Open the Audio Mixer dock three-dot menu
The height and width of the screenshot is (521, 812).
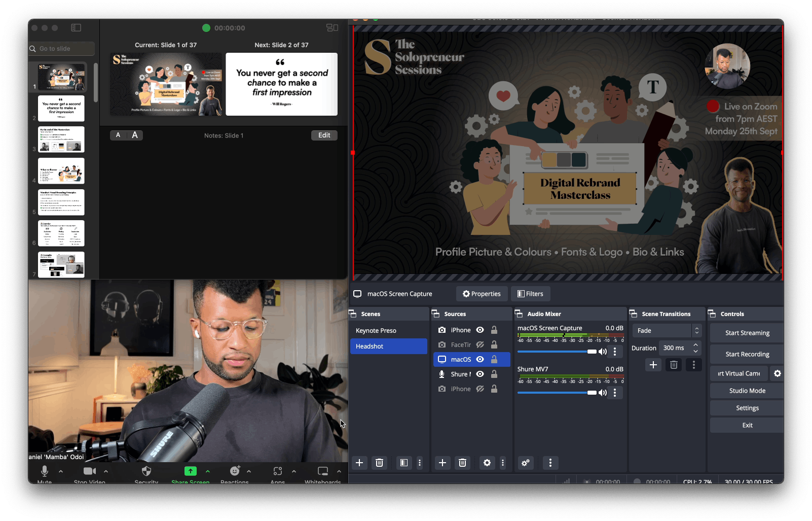(x=550, y=463)
